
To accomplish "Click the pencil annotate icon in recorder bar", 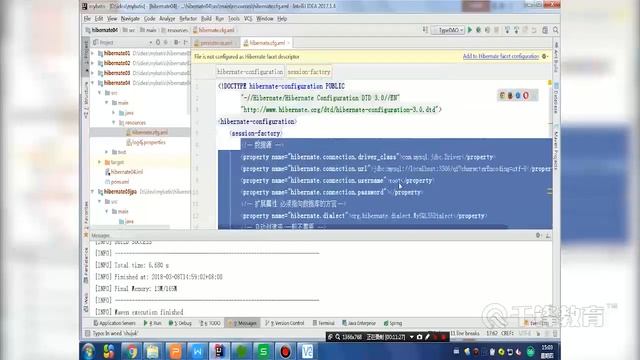I will 427,337.
